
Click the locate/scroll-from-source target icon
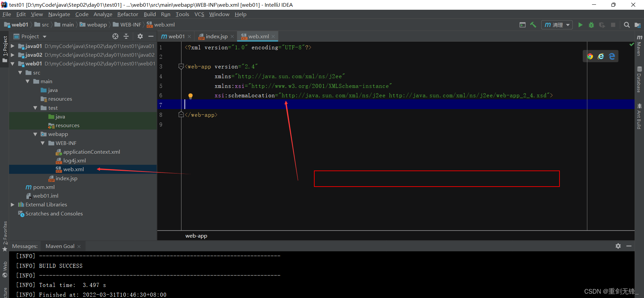[x=115, y=36]
